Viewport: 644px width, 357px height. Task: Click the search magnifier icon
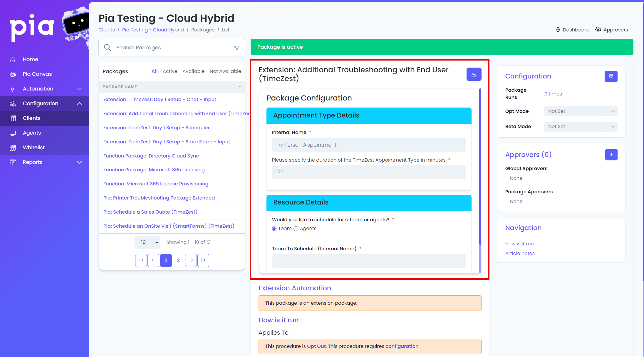coord(108,48)
